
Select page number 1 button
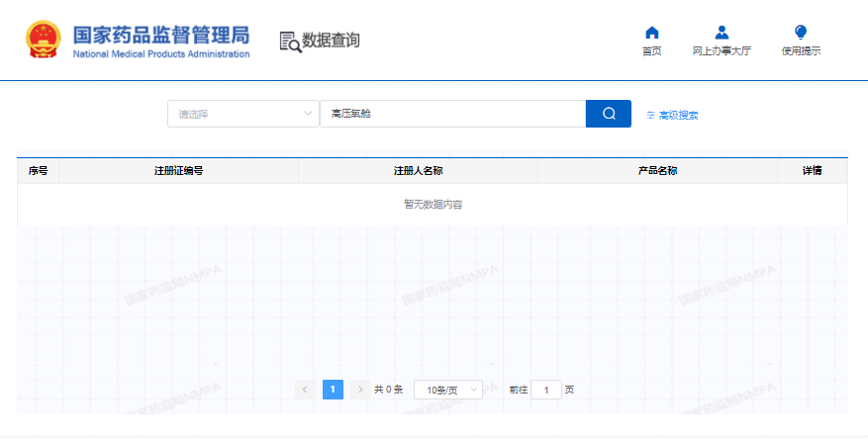click(333, 390)
